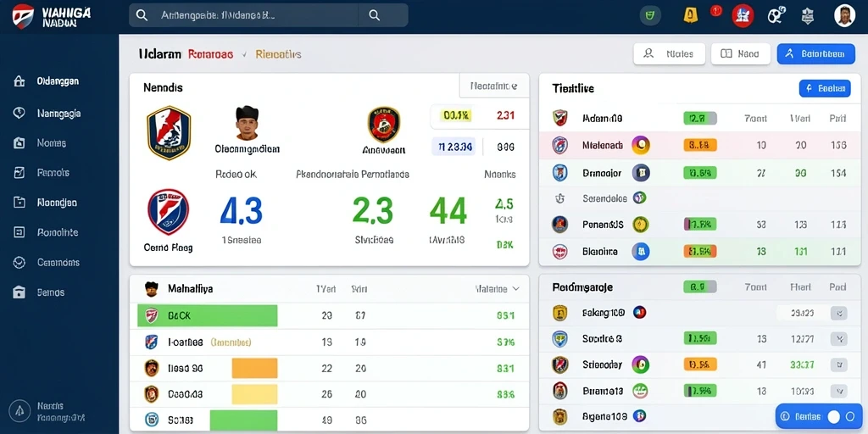
Task: Follow the red Retaroas breadcrumb link
Action: click(210, 54)
